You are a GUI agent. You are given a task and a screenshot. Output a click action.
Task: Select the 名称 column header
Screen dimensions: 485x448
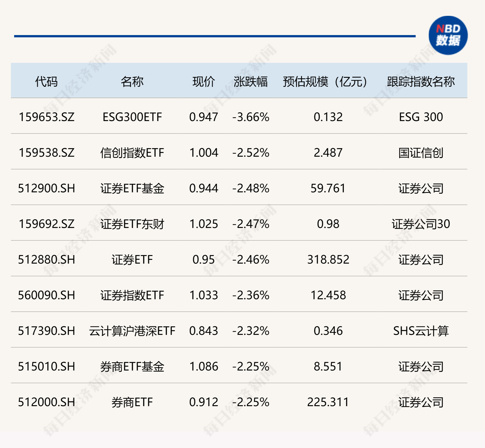[132, 81]
